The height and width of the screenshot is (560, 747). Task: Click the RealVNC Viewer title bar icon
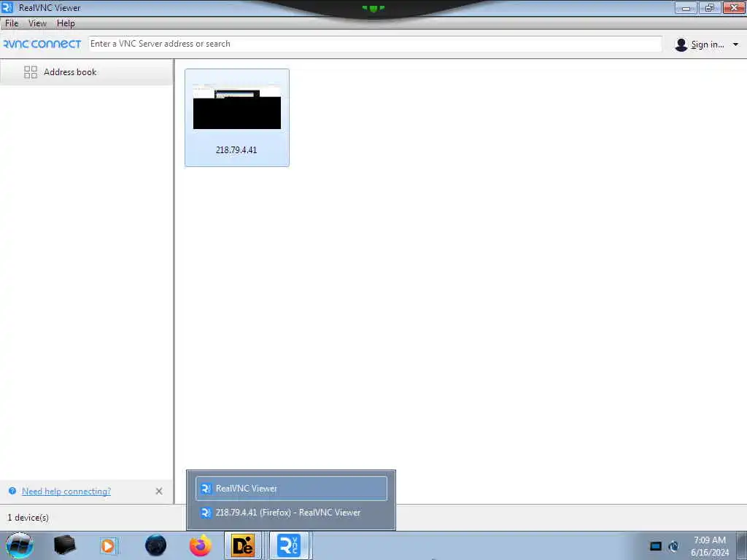click(7, 7)
